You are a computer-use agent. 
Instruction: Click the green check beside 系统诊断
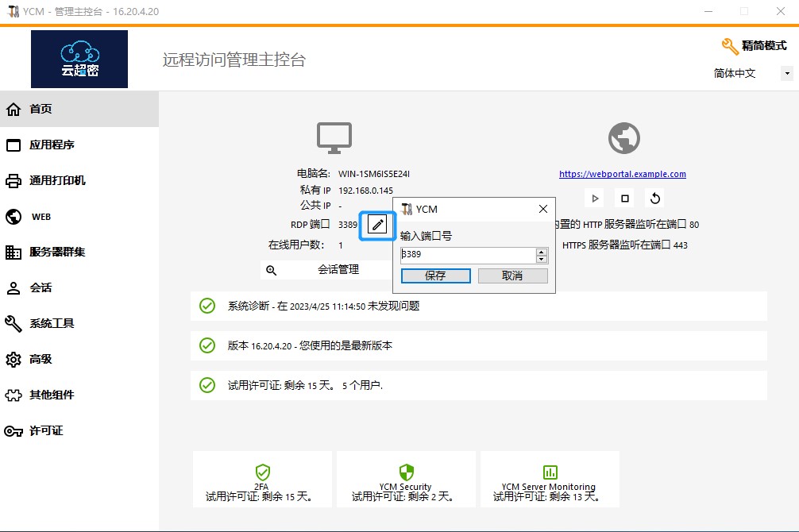coord(207,306)
